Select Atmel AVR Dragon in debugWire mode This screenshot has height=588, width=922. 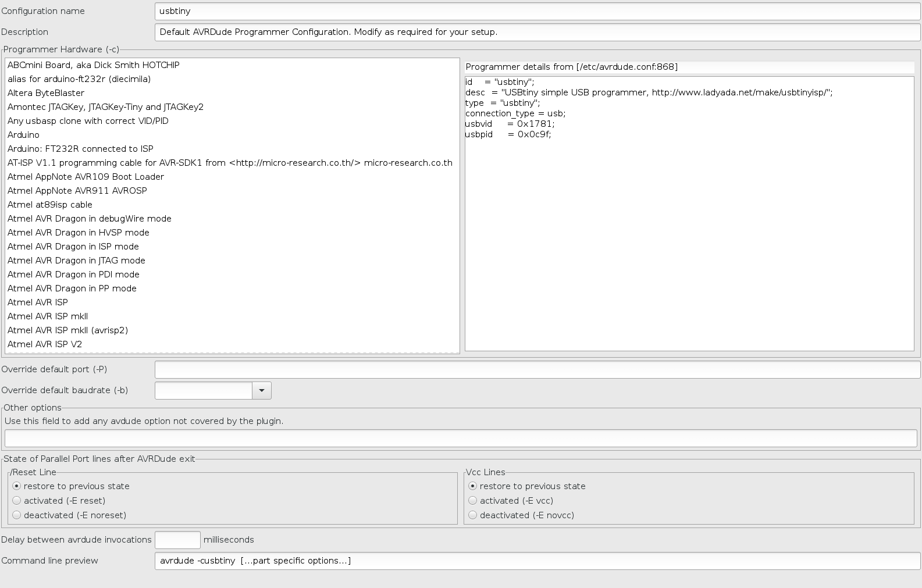coord(232,219)
